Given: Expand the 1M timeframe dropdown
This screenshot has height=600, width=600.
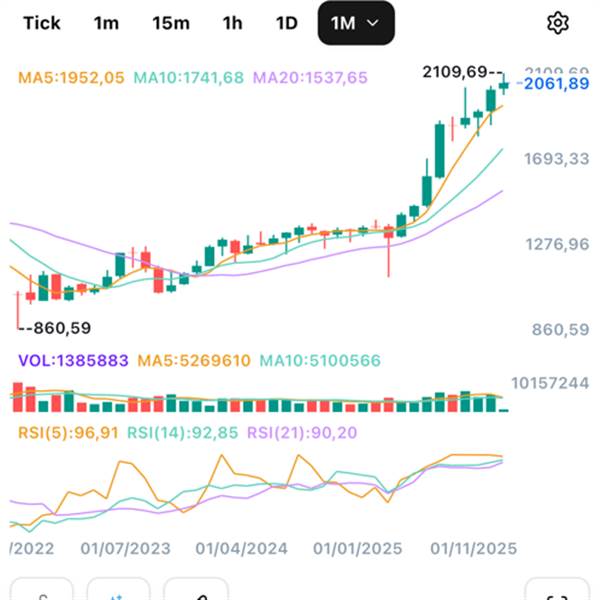Looking at the screenshot, I should (355, 23).
